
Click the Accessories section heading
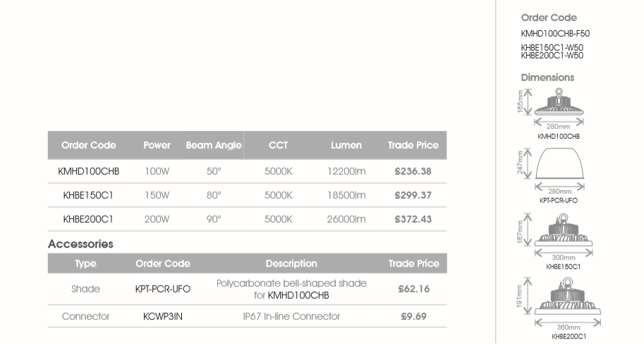[x=80, y=244]
